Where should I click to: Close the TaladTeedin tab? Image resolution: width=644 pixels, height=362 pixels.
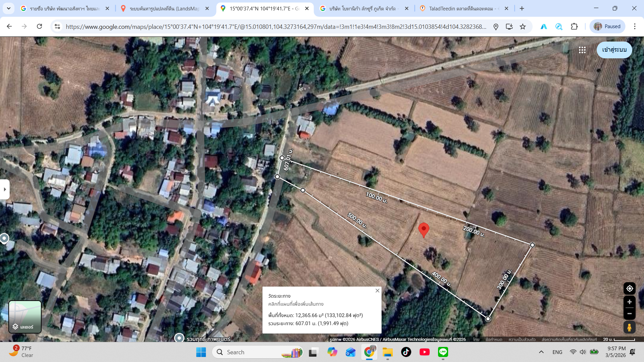tap(506, 8)
